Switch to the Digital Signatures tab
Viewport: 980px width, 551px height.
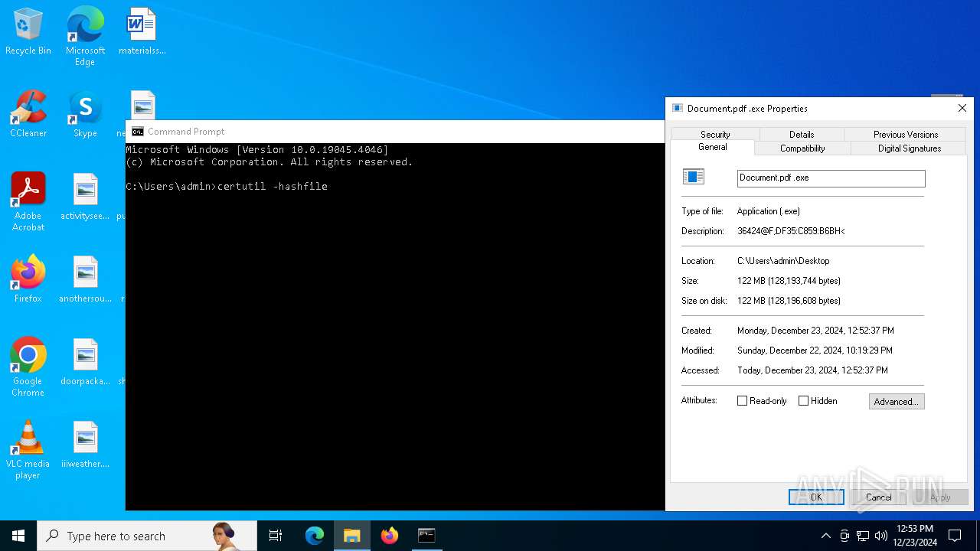tap(910, 148)
